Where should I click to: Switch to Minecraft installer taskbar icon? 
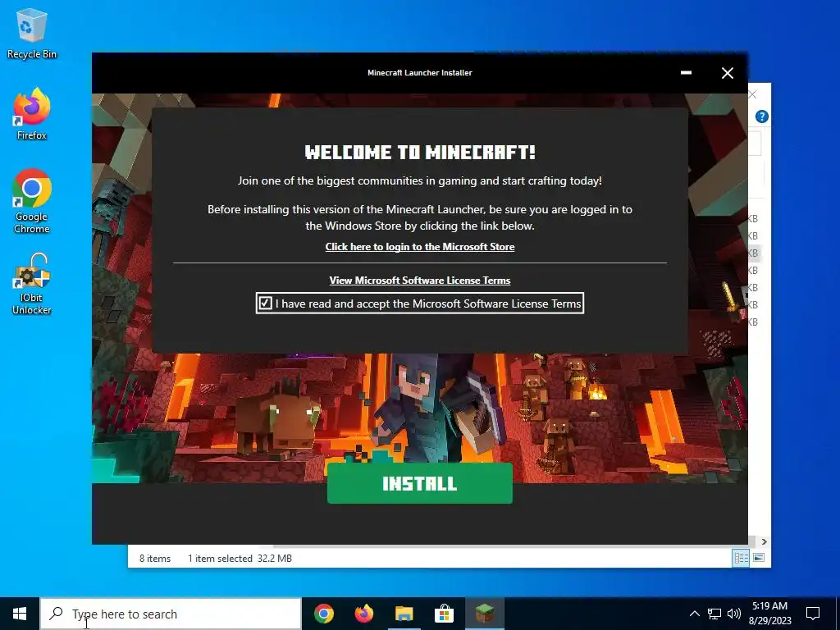484,614
